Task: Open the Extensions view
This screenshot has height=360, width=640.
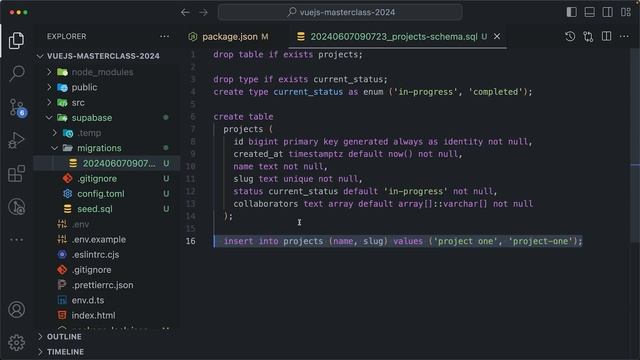Action: [16, 173]
